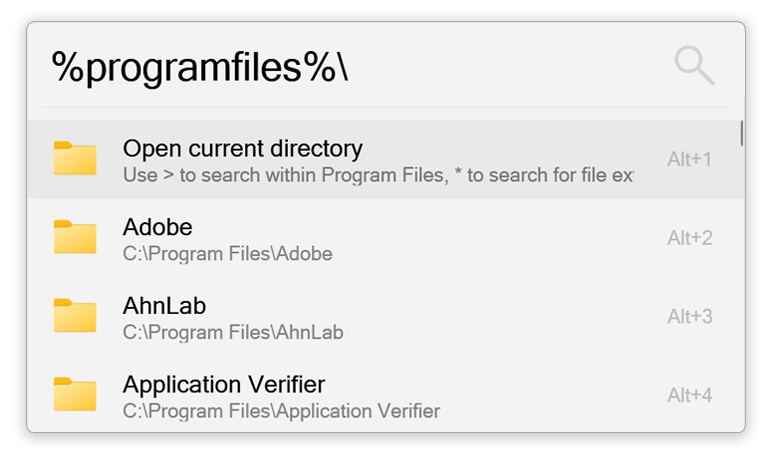Image resolution: width=769 pixels, height=463 pixels.
Task: Open the AhnLab folder result
Action: click(x=164, y=305)
